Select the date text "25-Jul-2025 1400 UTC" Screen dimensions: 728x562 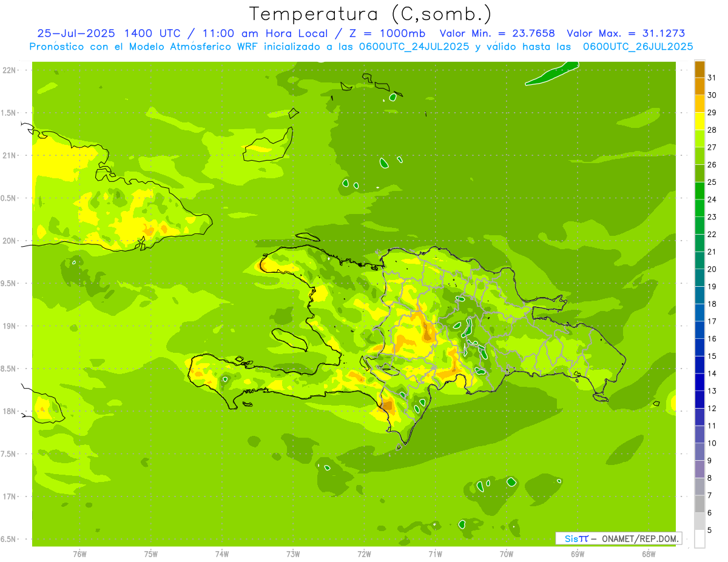pos(109,34)
